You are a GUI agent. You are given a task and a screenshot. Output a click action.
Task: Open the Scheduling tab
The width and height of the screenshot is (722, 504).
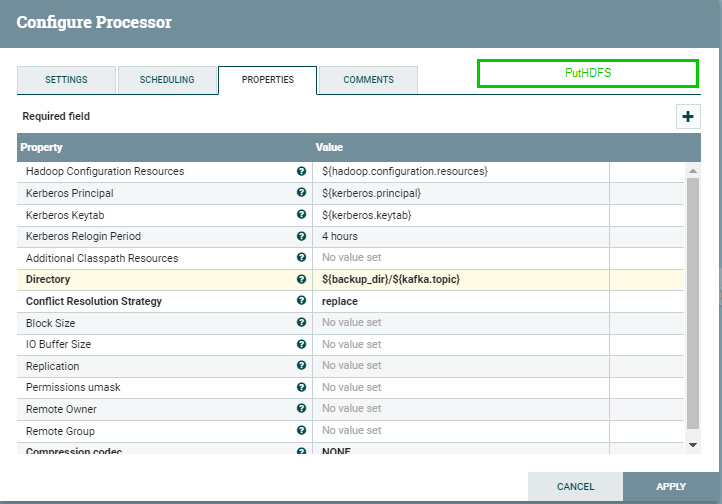[x=167, y=80]
